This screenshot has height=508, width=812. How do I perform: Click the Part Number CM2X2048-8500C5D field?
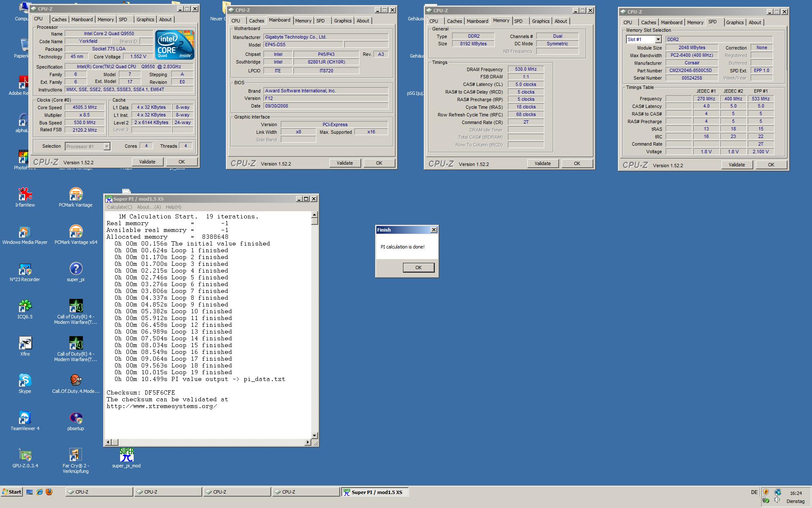tap(692, 70)
